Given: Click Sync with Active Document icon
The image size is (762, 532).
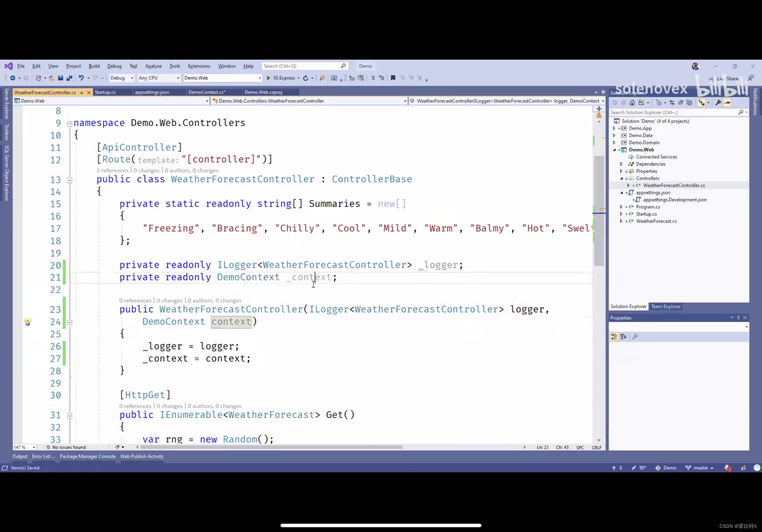Looking at the screenshot, I should 672,103.
